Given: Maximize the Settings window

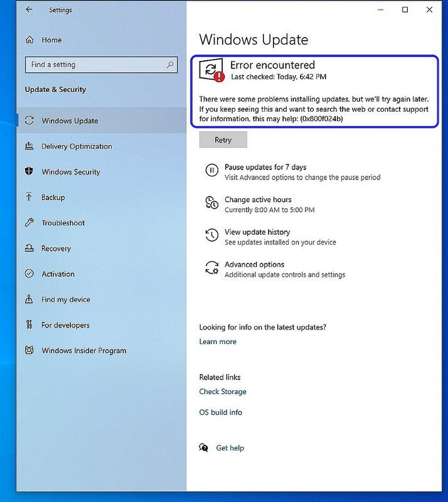Looking at the screenshot, I should (x=405, y=9).
